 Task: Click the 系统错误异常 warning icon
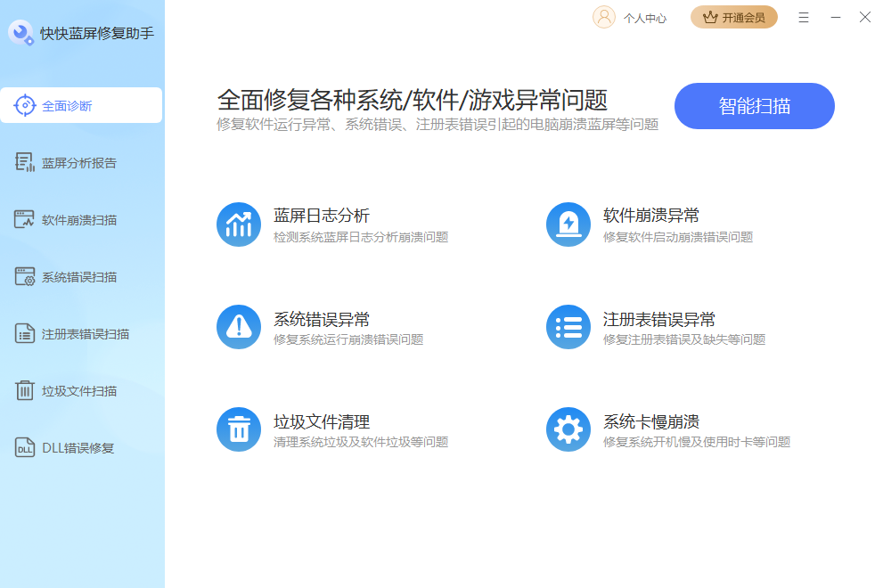coord(239,326)
